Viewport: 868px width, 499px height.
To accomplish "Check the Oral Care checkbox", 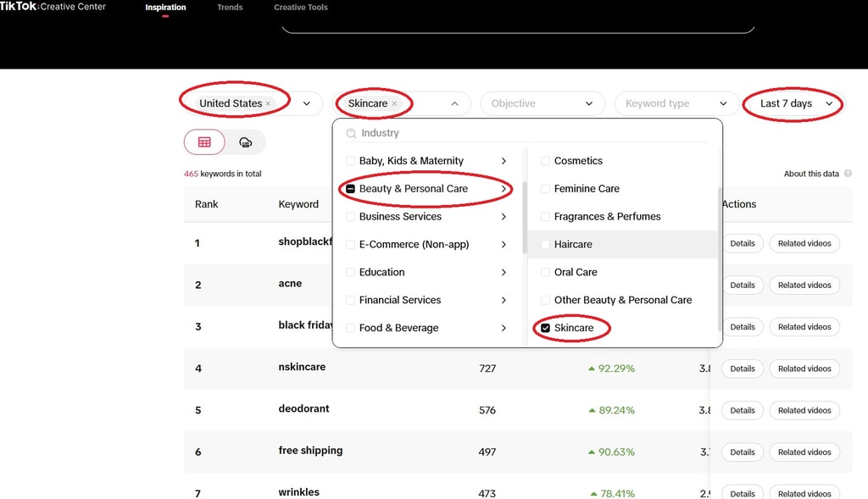I will [545, 272].
